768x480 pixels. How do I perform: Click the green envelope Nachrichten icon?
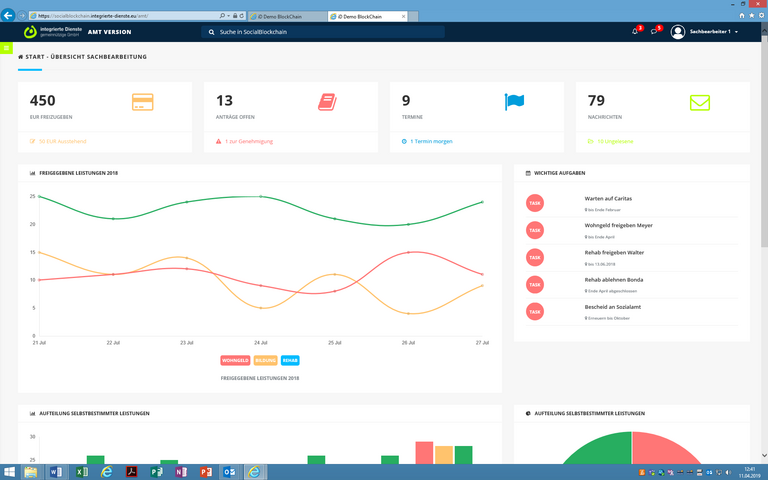[x=700, y=102]
